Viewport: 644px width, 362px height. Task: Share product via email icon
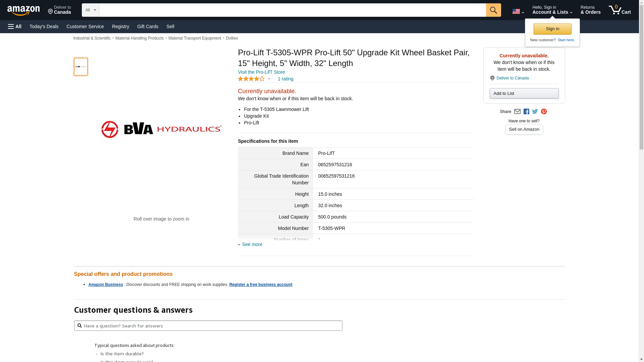[x=517, y=112]
